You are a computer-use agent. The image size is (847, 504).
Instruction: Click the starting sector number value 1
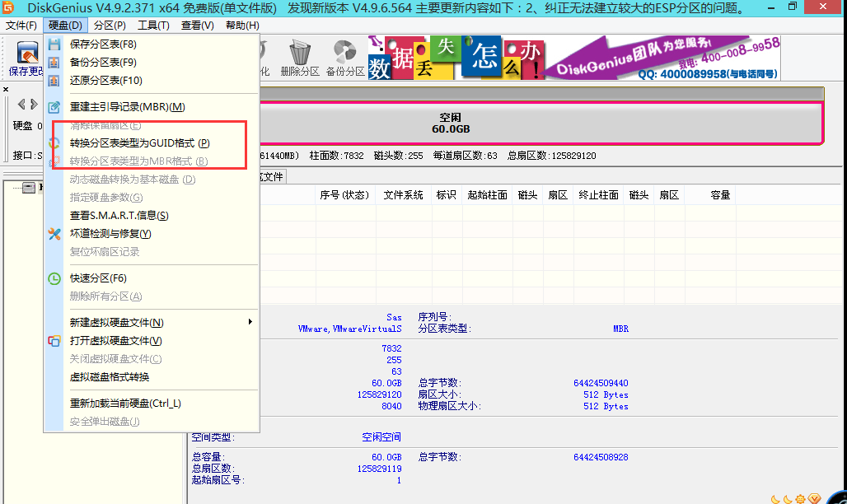(399, 480)
